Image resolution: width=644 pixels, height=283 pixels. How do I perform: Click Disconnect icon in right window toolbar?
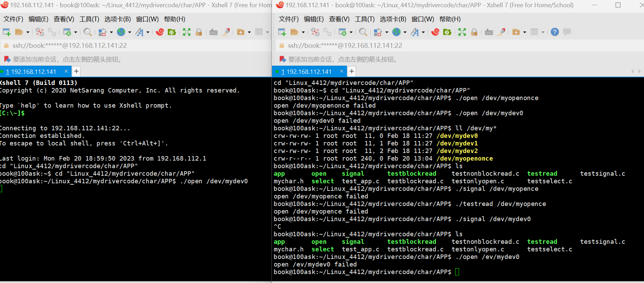tap(315, 32)
